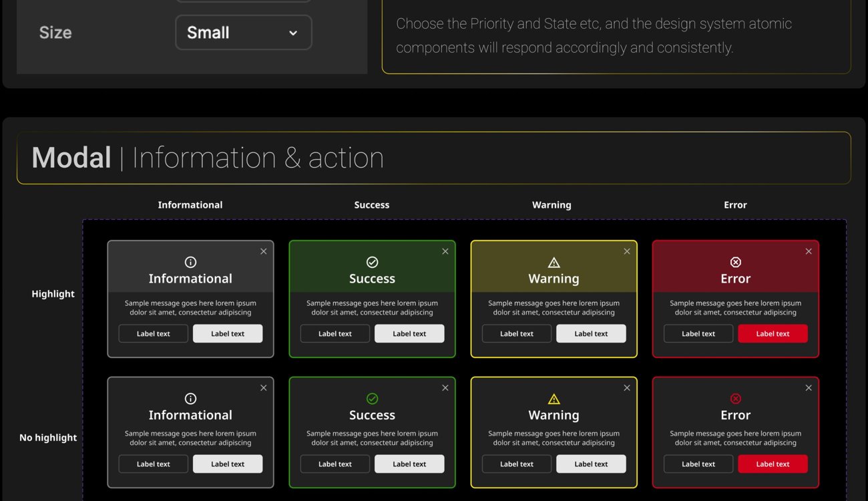868x501 pixels.
Task: Click sample message in no-highlight Error modal
Action: click(x=735, y=438)
